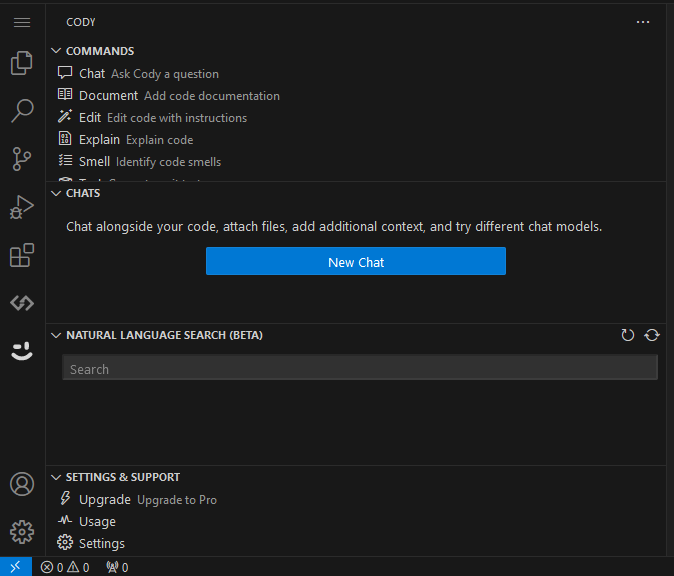This screenshot has height=576, width=674.
Task: Open the Run and Debug view
Action: click(22, 207)
